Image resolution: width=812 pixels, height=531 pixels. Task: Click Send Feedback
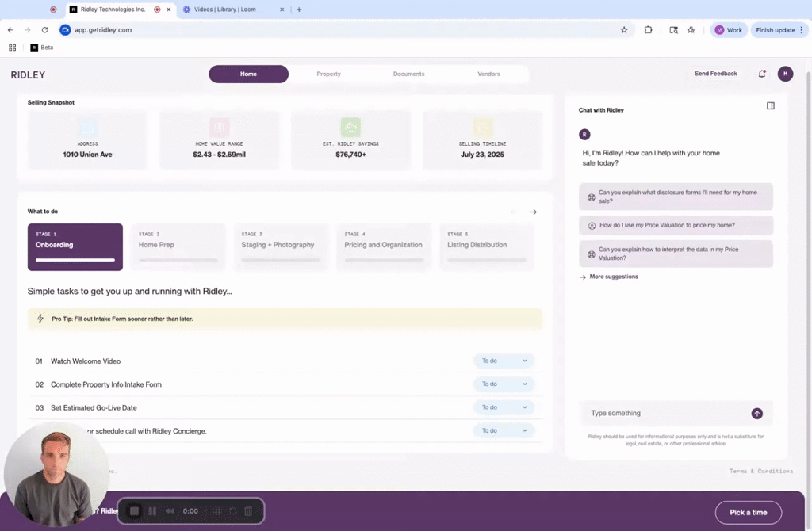click(716, 74)
